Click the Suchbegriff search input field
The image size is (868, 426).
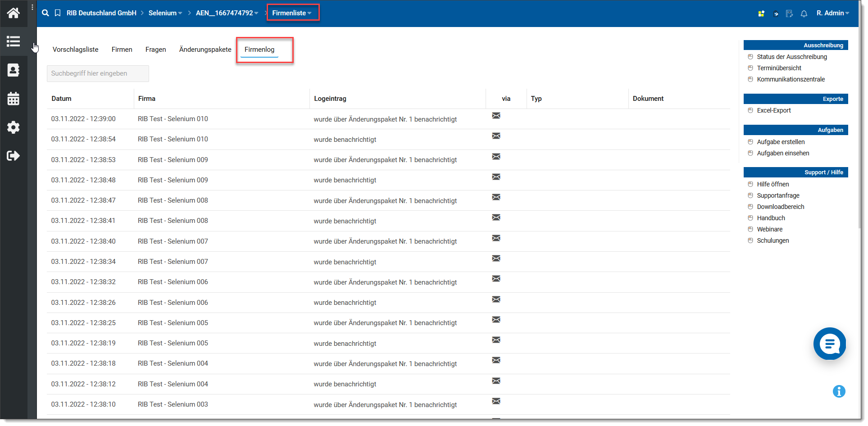point(98,73)
